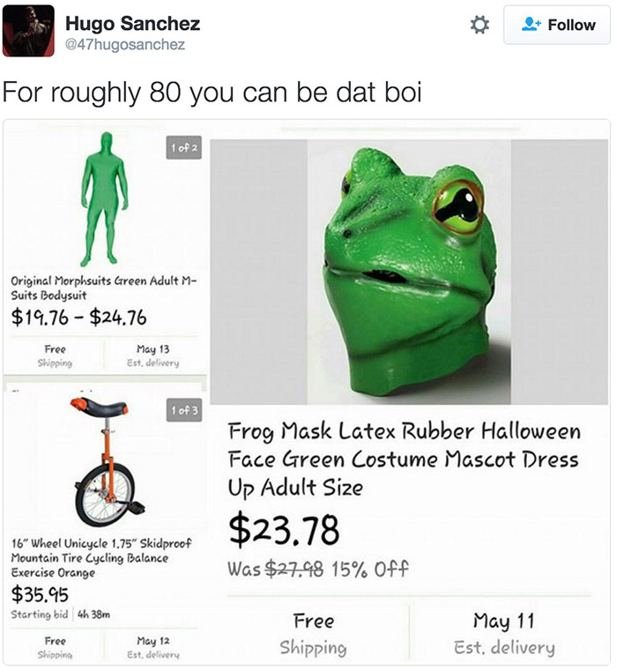The width and height of the screenshot is (617, 672).
Task: Click May 11 Est. delivery info
Action: pyautogui.click(x=504, y=633)
